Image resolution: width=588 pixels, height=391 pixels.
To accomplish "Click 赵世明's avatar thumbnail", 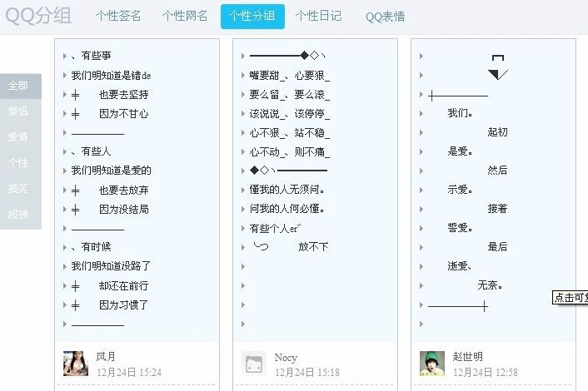I will (x=432, y=364).
